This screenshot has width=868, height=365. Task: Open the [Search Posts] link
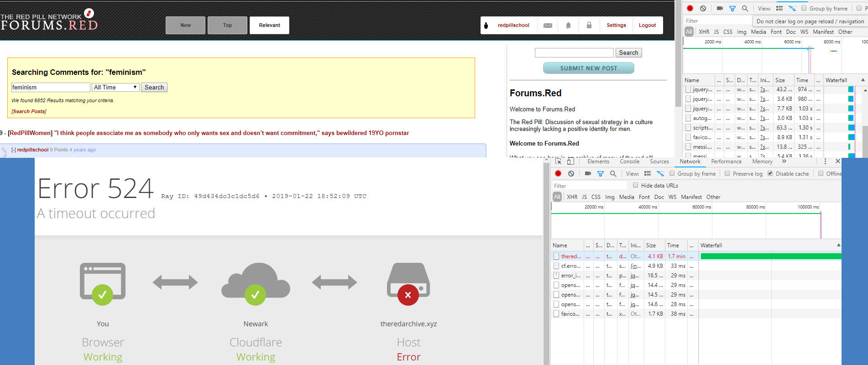click(x=29, y=111)
